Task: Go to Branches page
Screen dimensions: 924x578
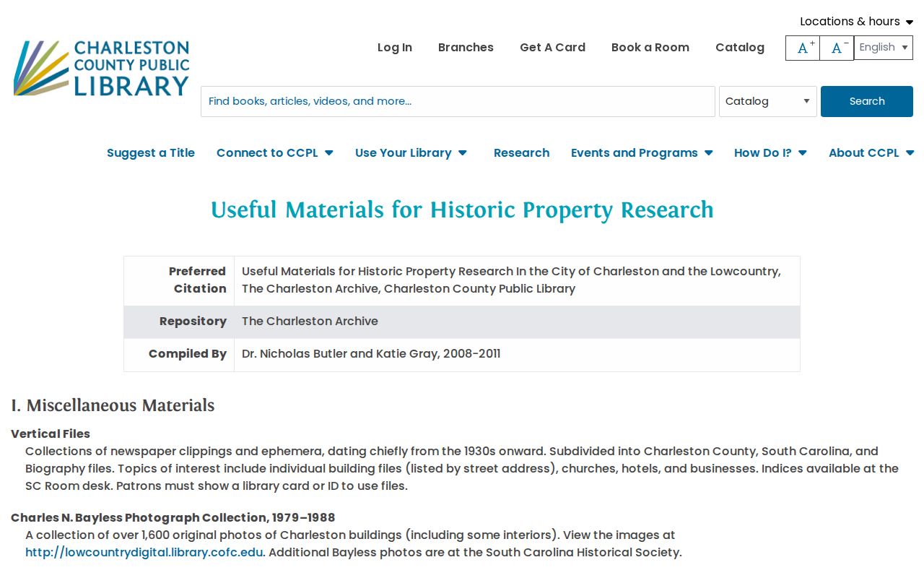Action: 466,48
